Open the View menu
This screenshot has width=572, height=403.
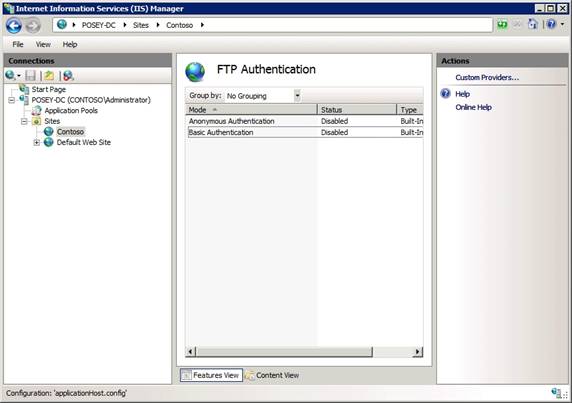[43, 44]
